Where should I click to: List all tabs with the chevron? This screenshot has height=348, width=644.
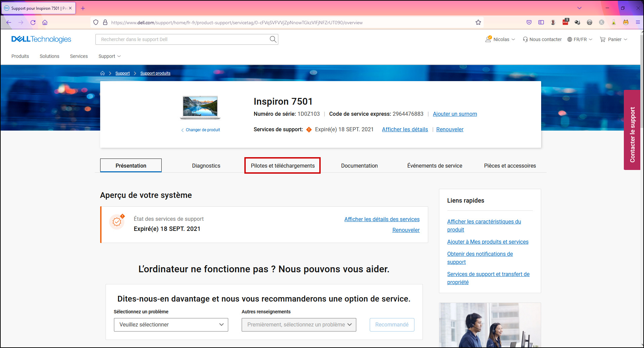click(x=579, y=8)
